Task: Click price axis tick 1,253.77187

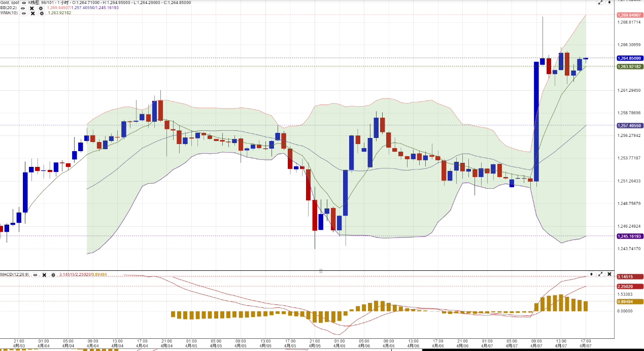Action: (x=629, y=158)
